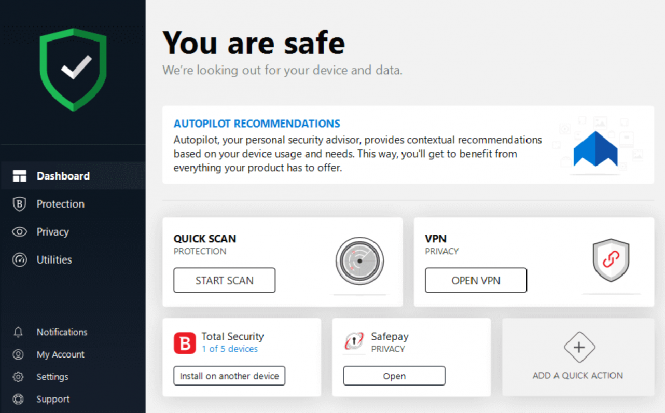Click the QUICK SCAN card title
The width and height of the screenshot is (665, 413).
coord(204,239)
